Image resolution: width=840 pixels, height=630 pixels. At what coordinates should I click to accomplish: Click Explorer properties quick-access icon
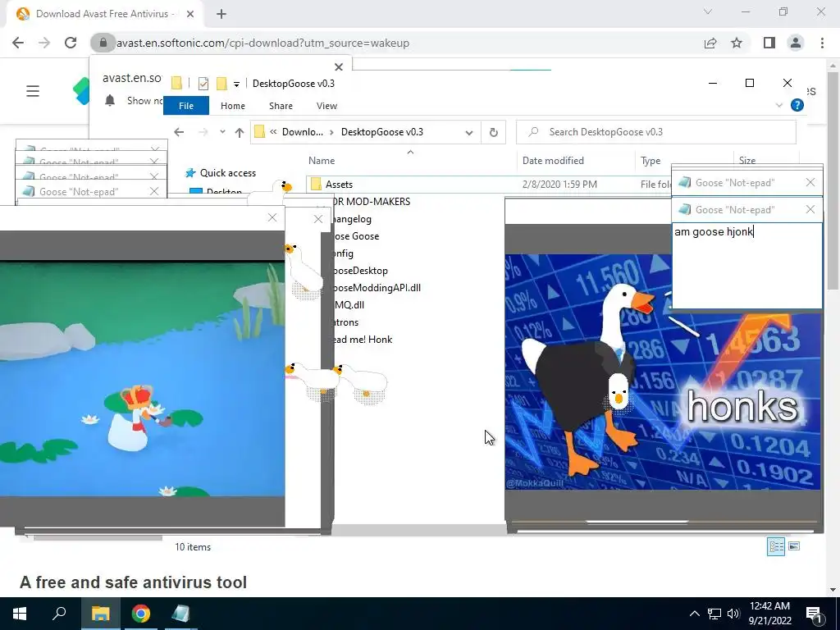tap(203, 84)
